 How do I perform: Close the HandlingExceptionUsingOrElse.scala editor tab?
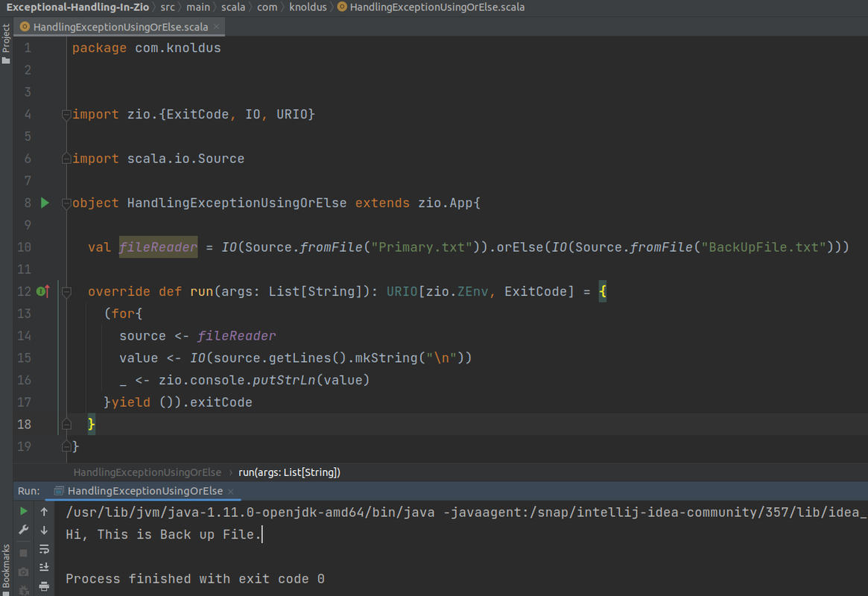point(217,27)
